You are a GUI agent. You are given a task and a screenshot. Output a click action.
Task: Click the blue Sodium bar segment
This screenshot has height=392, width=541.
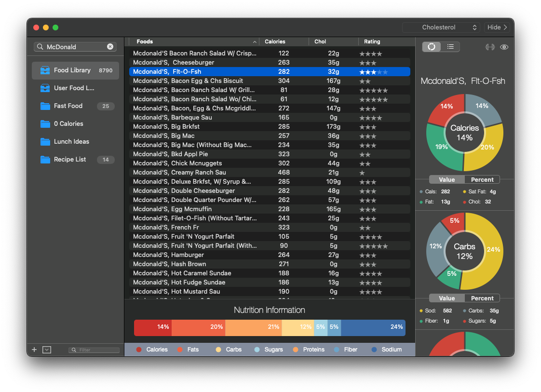373,327
